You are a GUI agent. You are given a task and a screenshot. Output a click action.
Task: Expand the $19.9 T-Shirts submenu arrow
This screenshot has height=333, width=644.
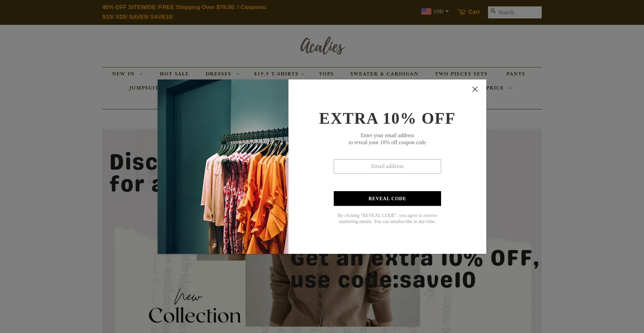tap(303, 74)
